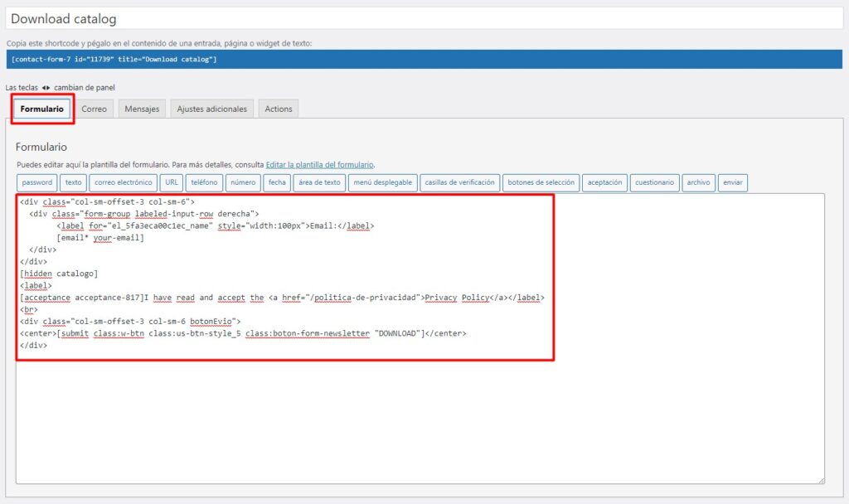This screenshot has width=849, height=504.
Task: Go to the Actions tab
Action: pos(279,109)
